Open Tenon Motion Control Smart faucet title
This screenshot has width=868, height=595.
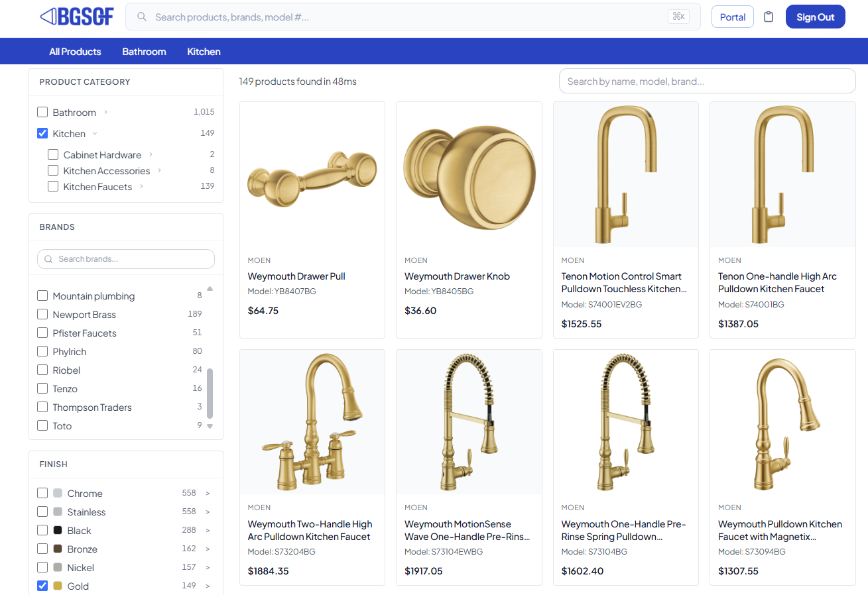624,282
